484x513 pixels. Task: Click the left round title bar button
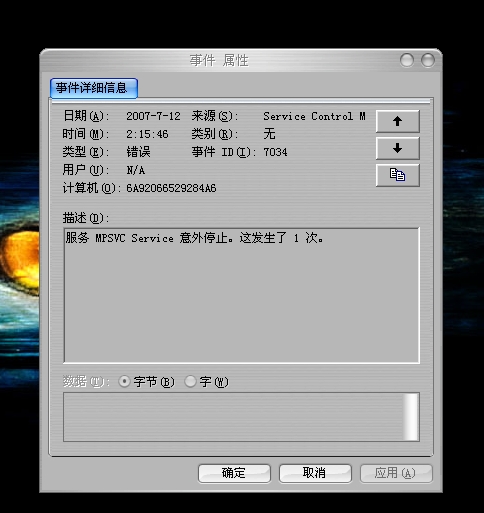click(407, 60)
